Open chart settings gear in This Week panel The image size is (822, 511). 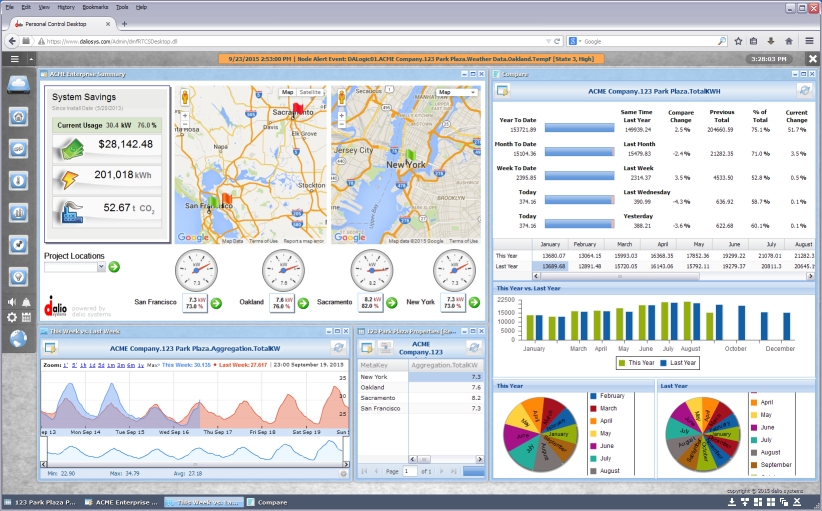pos(343,473)
